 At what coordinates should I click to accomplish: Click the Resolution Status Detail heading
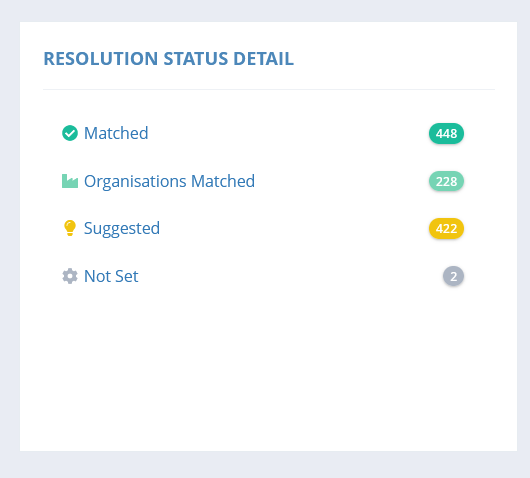coord(169,59)
